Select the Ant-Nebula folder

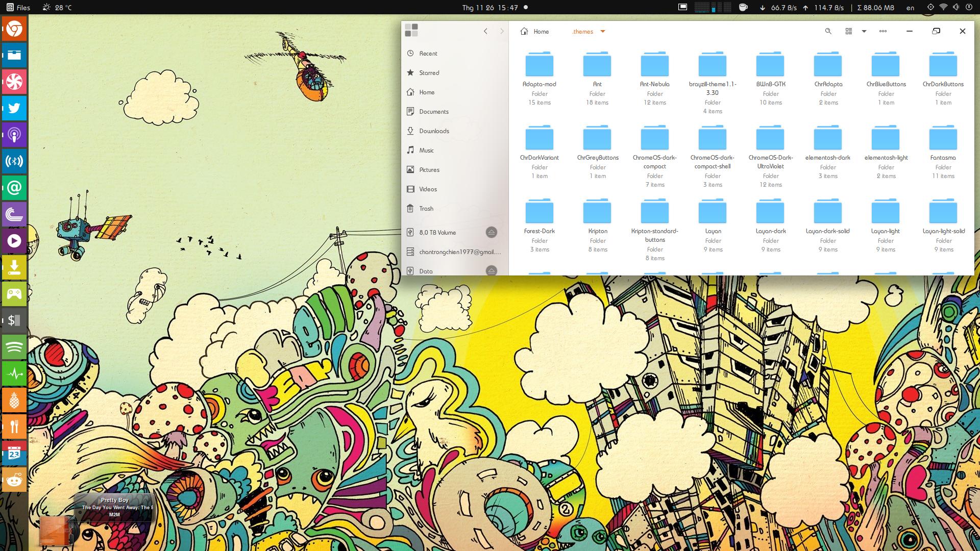pos(655,78)
